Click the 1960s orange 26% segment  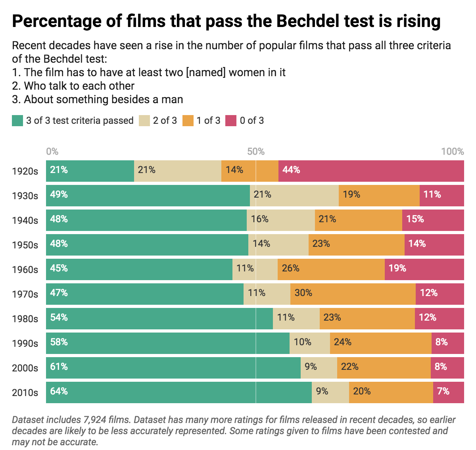331,269
